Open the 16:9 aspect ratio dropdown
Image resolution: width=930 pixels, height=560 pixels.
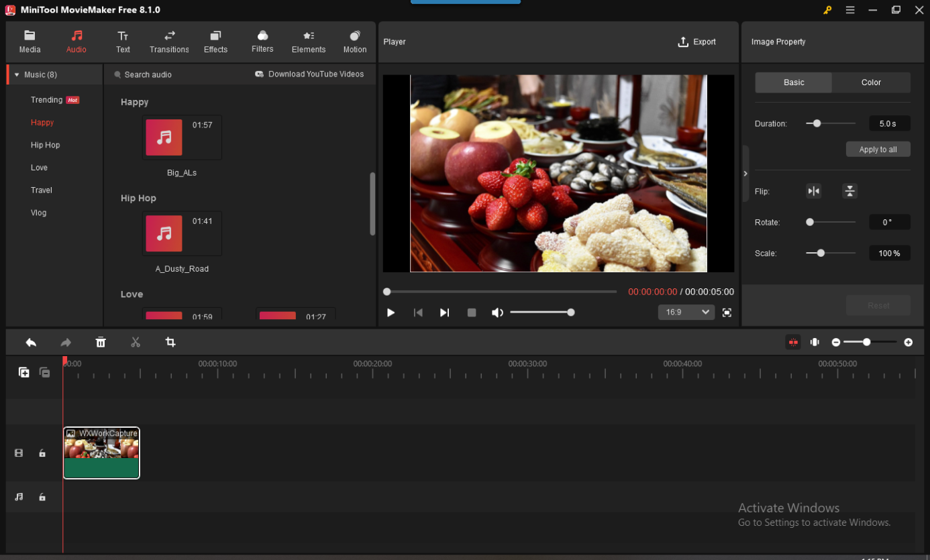686,313
